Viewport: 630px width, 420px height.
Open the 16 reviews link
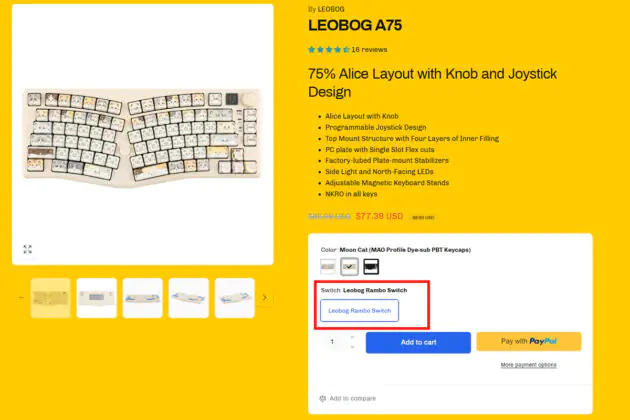369,50
